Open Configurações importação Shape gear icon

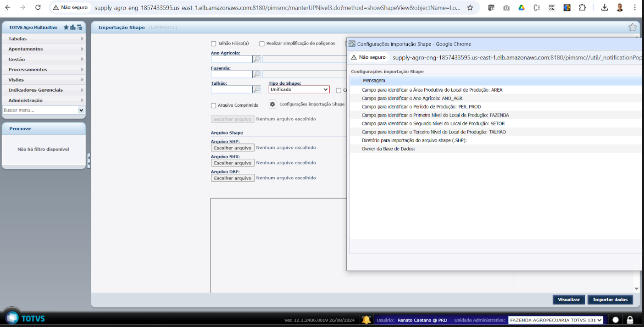[272, 104]
